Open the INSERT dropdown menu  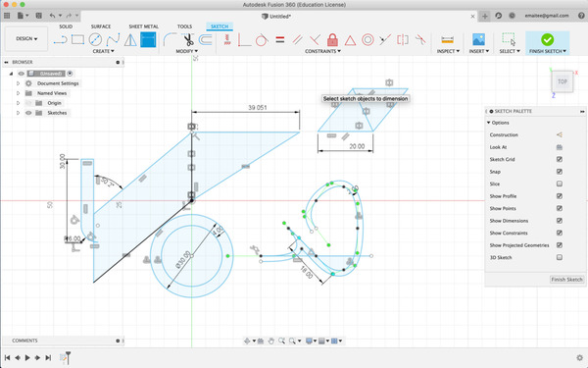click(479, 51)
